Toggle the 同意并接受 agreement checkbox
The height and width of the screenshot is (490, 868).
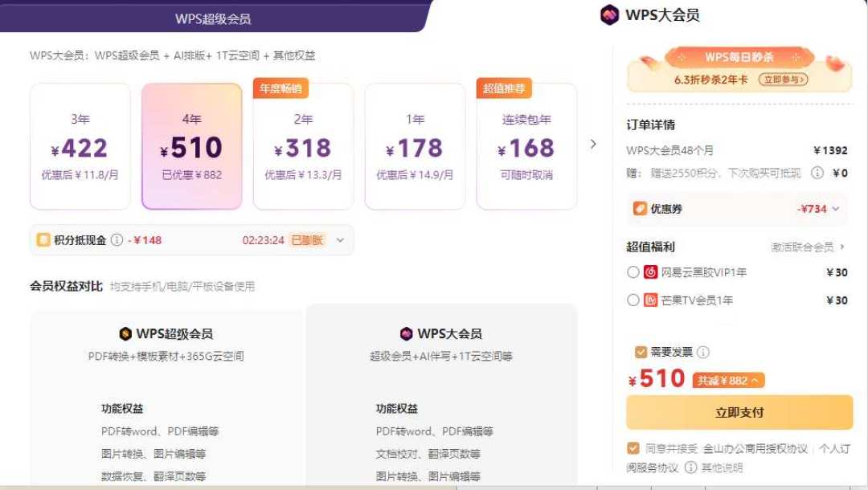633,448
